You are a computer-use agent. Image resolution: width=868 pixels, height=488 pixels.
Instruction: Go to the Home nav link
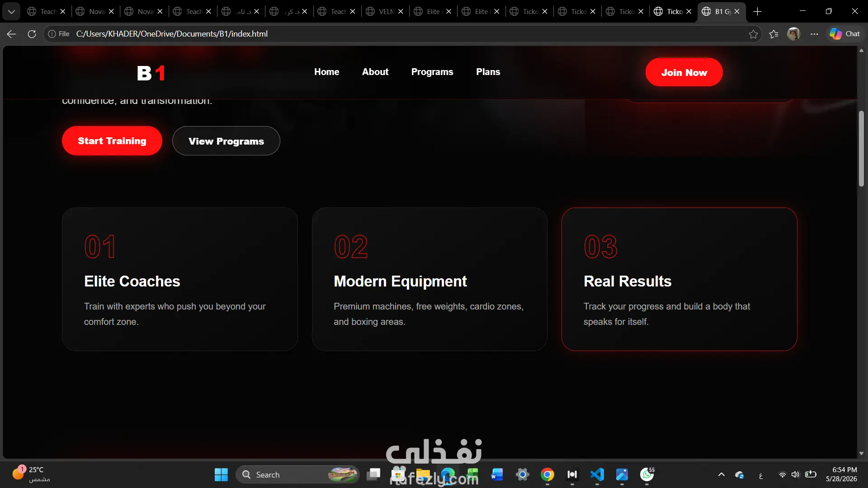coord(327,72)
